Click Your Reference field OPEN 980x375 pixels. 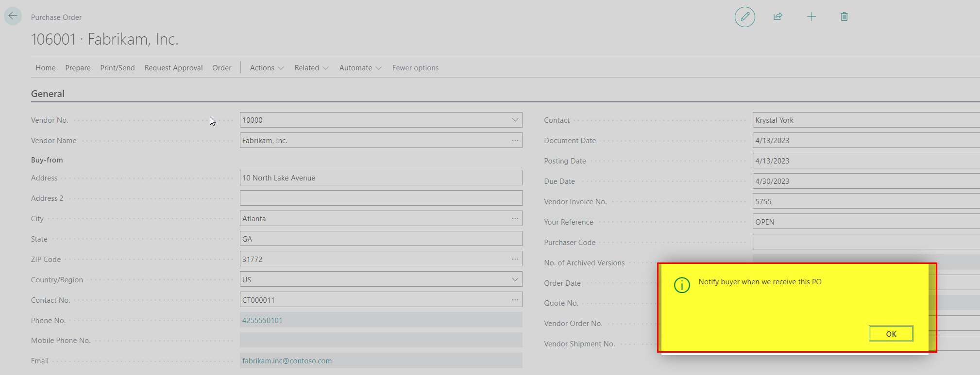866,222
